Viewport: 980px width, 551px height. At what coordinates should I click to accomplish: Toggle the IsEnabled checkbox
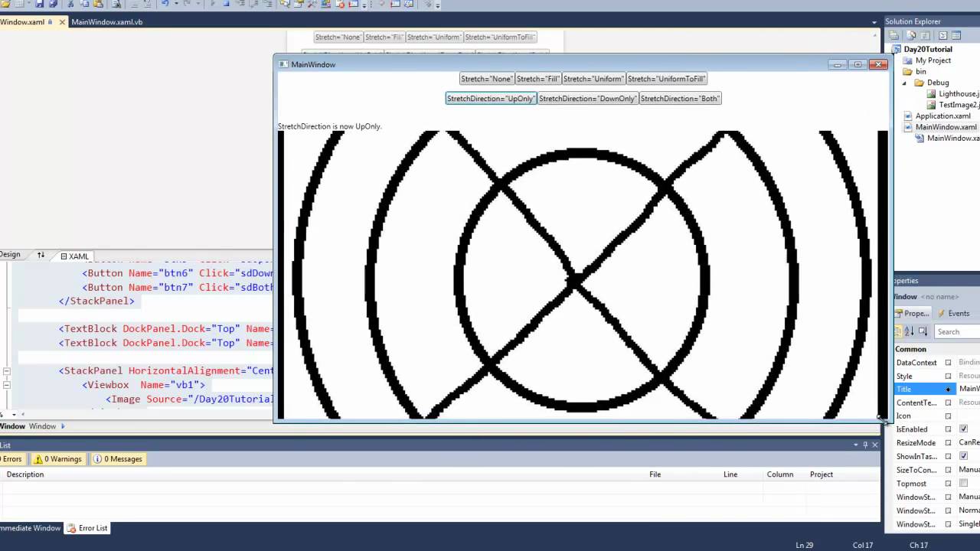coord(963,429)
